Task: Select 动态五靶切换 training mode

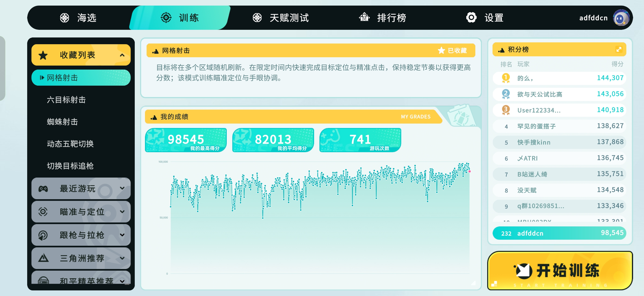Action: pyautogui.click(x=70, y=144)
